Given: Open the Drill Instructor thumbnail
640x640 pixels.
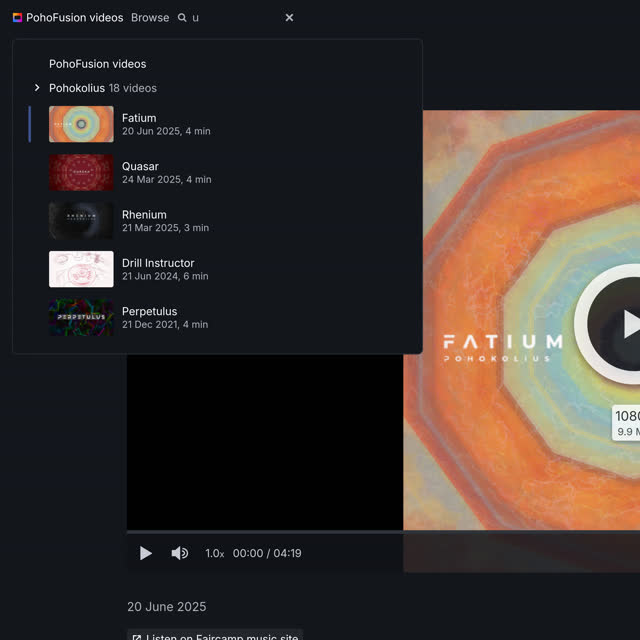Looking at the screenshot, I should [81, 269].
